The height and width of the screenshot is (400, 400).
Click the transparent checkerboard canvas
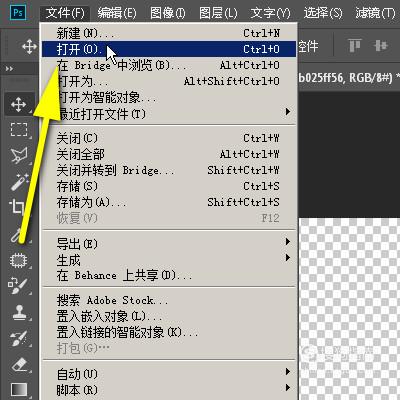coord(349,309)
